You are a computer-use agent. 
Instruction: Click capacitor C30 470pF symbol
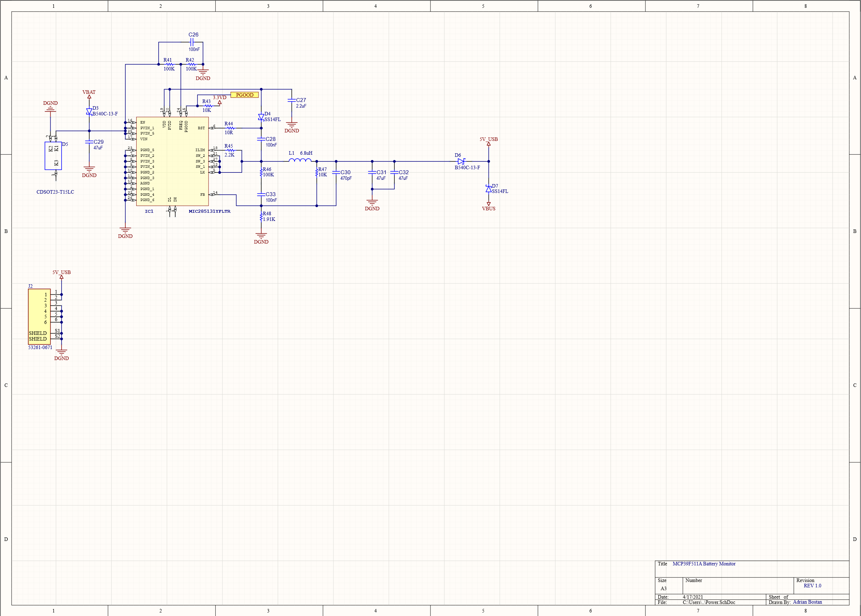coord(336,173)
